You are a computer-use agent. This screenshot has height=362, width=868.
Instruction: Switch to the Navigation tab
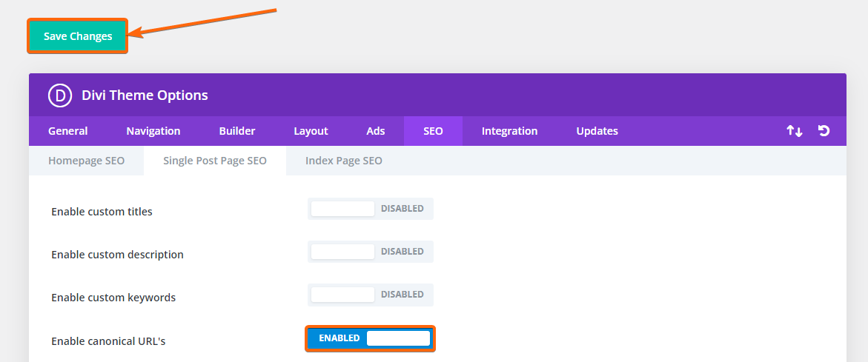[x=153, y=131]
